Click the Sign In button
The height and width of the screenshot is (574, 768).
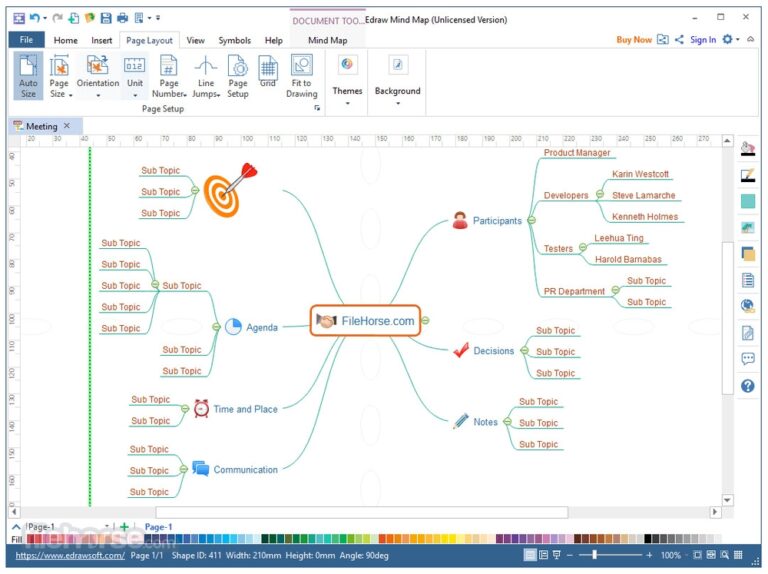(x=703, y=40)
